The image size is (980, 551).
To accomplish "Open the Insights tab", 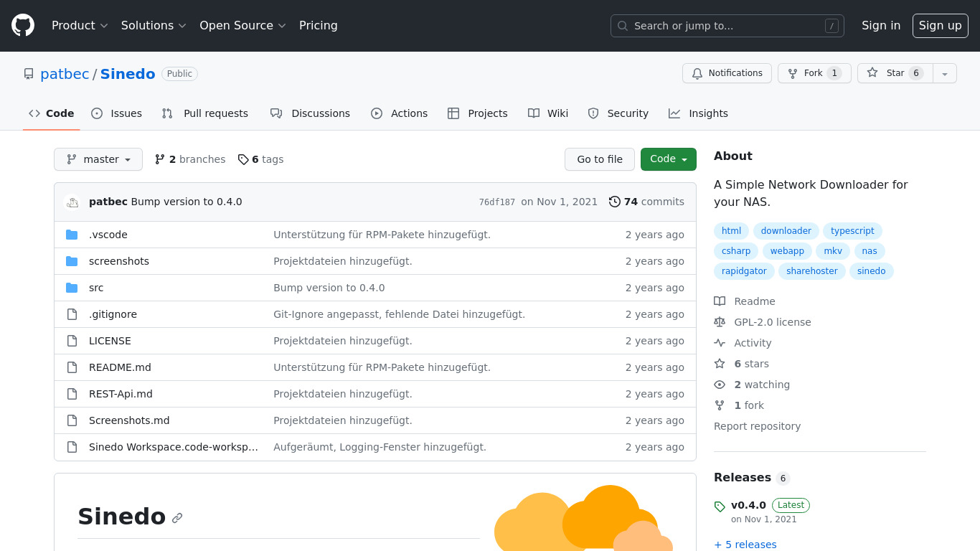I will click(x=698, y=113).
